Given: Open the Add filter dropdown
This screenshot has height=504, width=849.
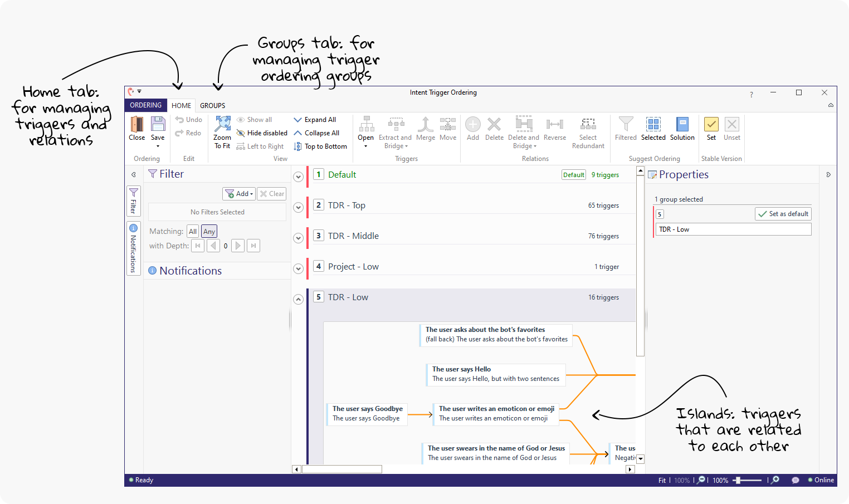Looking at the screenshot, I should pos(239,194).
